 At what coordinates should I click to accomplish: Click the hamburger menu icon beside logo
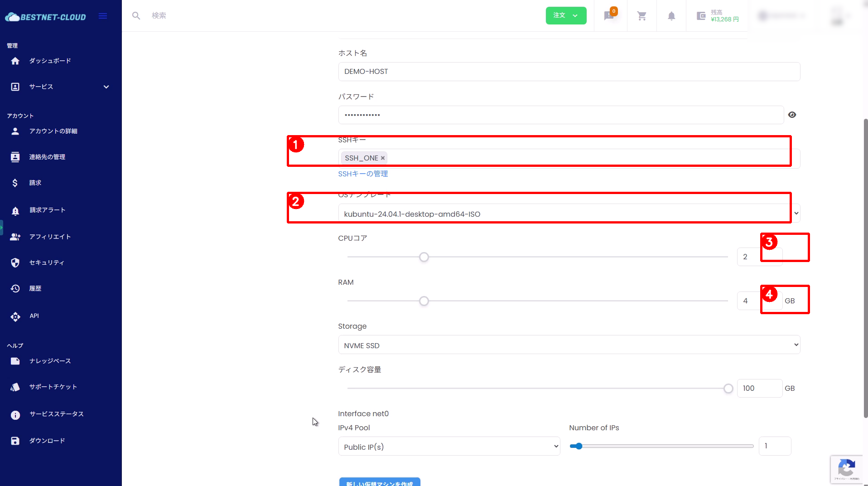(x=103, y=16)
